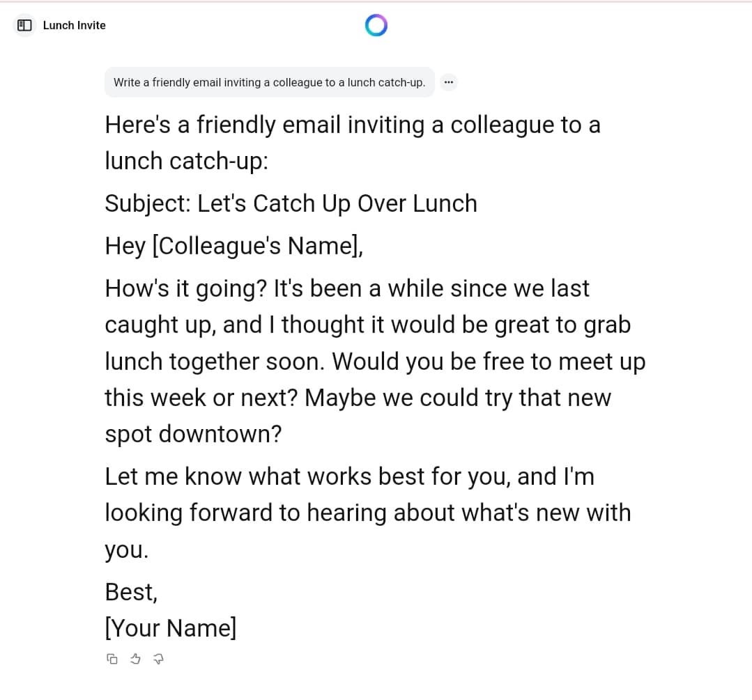This screenshot has height=700, width=752.
Task: Click the 'Subject: Let's Catch Up Over Lunch' line
Action: pyautogui.click(x=291, y=203)
